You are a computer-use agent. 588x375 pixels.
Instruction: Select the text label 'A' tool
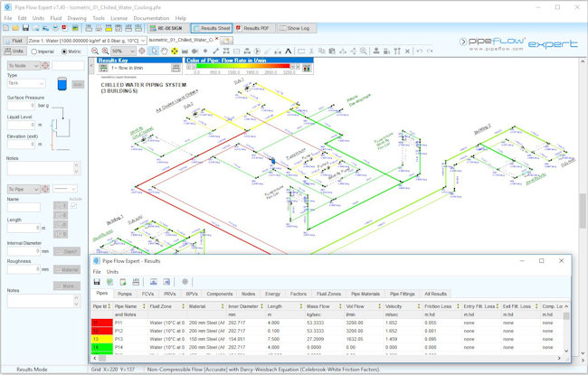click(288, 51)
